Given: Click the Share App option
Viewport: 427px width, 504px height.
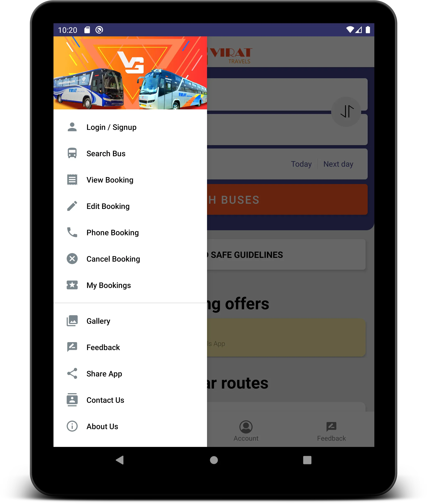Looking at the screenshot, I should (x=104, y=374).
